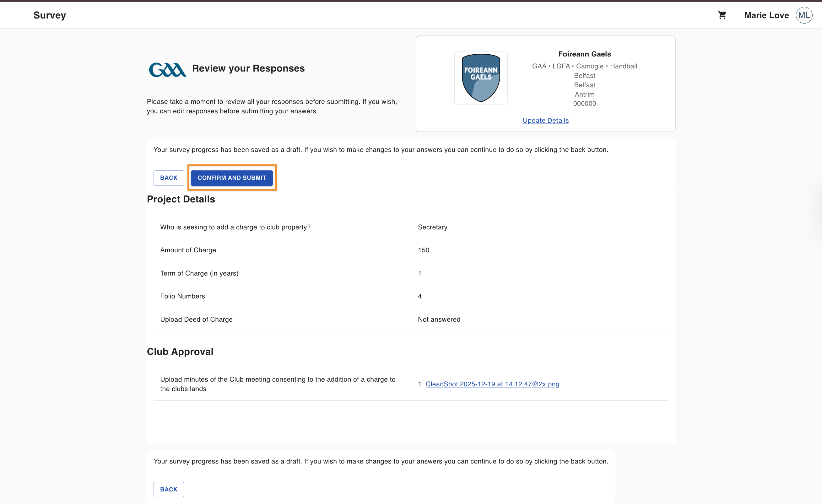Click the Upload Deed of Charge label
Image resolution: width=822 pixels, height=504 pixels.
tap(196, 319)
